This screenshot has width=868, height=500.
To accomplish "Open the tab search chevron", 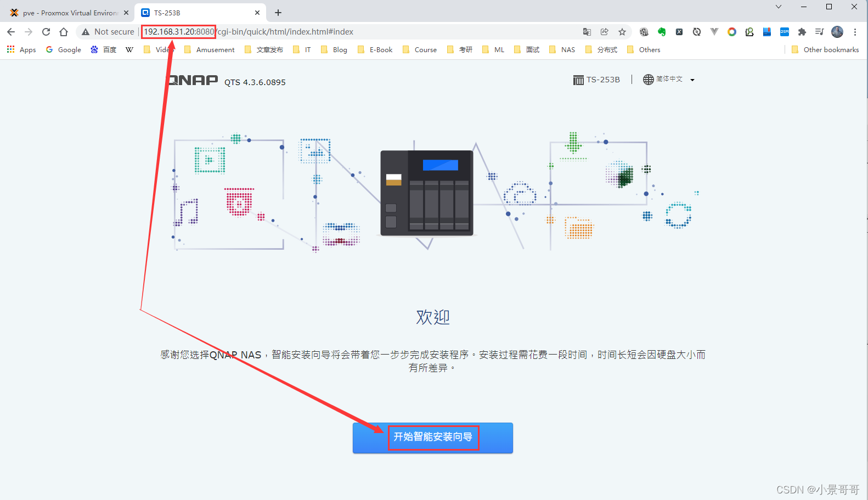I will pyautogui.click(x=779, y=7).
